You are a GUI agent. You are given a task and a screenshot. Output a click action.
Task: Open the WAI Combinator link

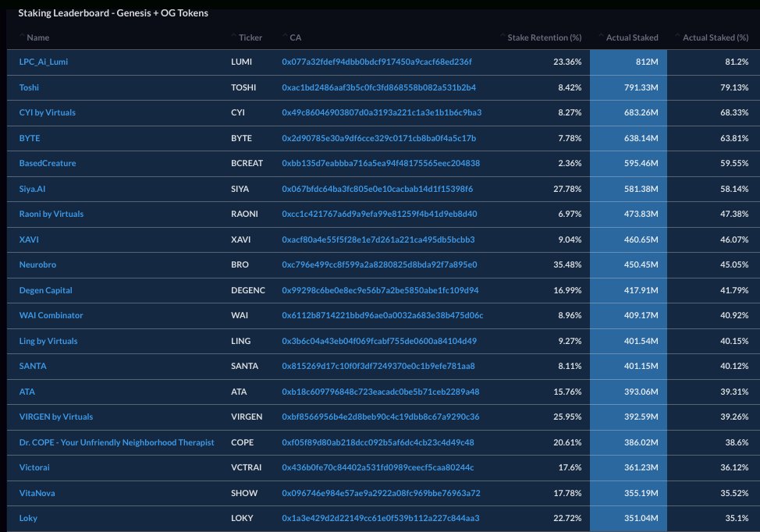click(x=51, y=315)
